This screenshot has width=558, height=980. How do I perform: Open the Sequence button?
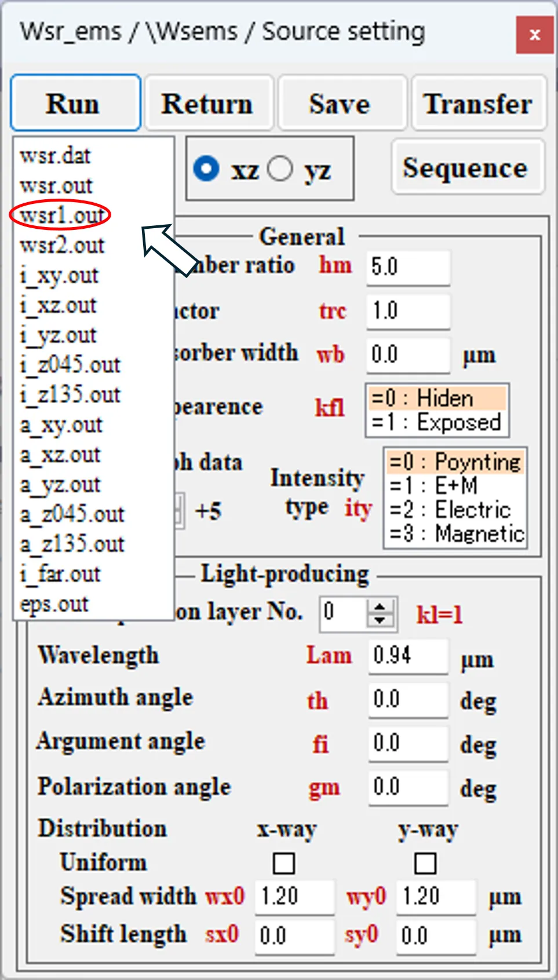(468, 167)
